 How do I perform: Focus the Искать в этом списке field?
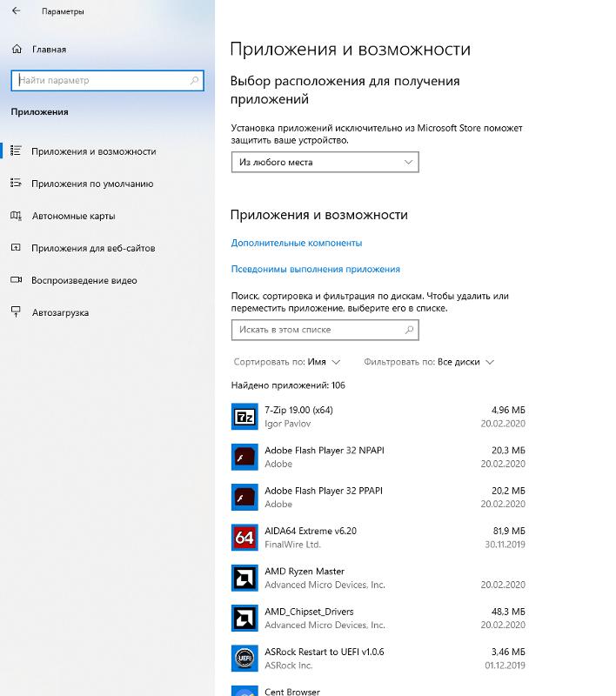pos(325,330)
